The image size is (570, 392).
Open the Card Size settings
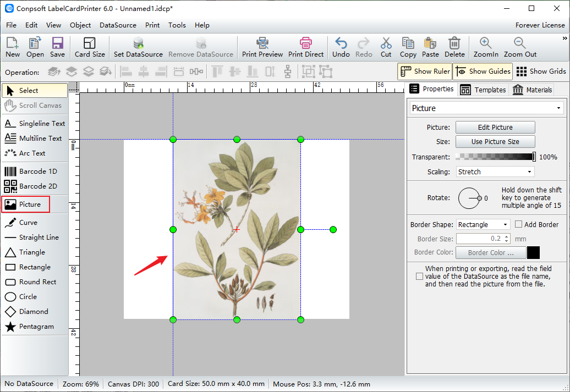click(90, 47)
